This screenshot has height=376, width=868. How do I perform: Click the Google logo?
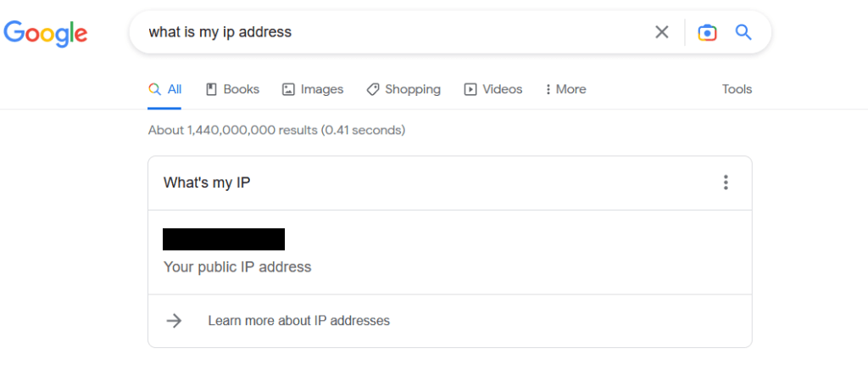(x=46, y=32)
